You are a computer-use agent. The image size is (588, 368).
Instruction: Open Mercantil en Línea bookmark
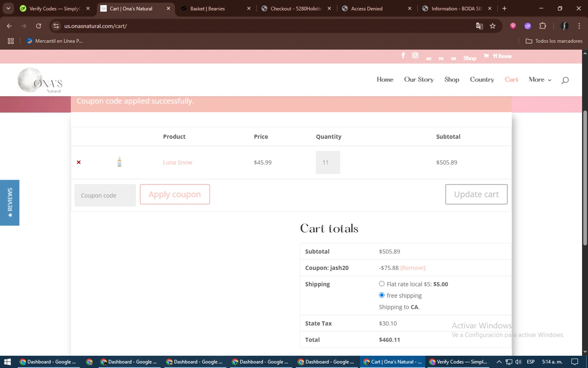click(x=54, y=41)
